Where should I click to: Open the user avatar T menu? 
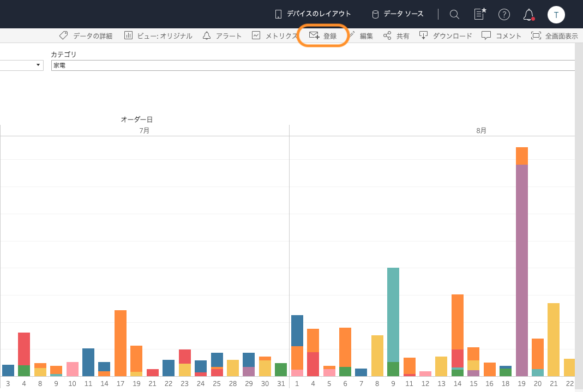click(x=556, y=15)
